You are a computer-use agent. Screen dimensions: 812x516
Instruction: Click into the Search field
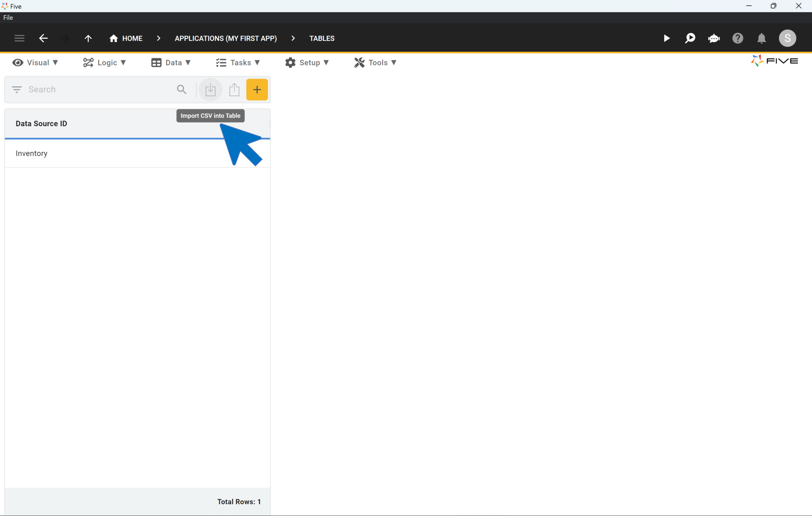99,90
